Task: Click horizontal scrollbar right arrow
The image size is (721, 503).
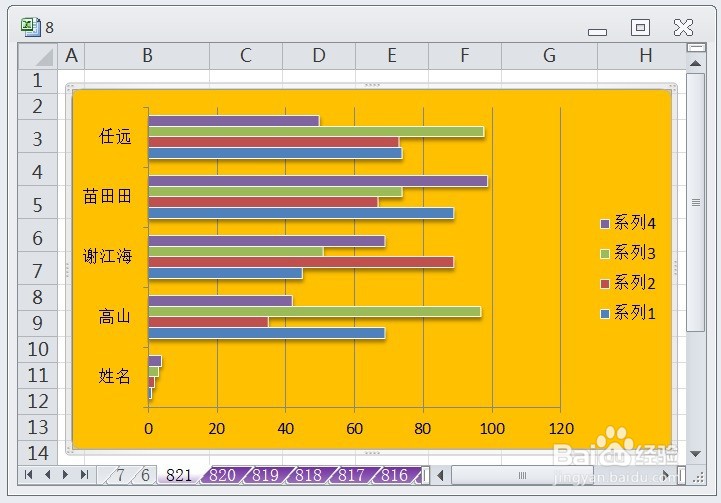Action: (665, 475)
